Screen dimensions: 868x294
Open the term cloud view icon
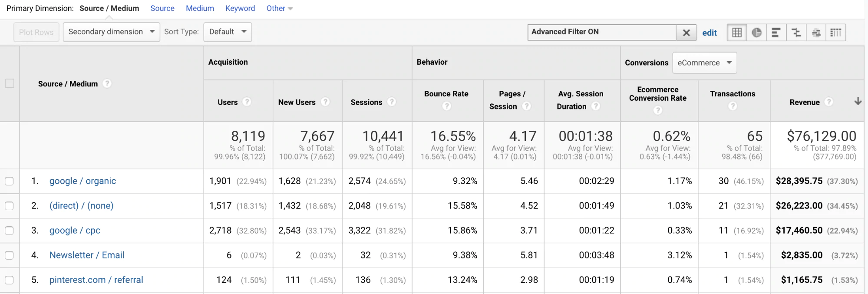tap(816, 33)
